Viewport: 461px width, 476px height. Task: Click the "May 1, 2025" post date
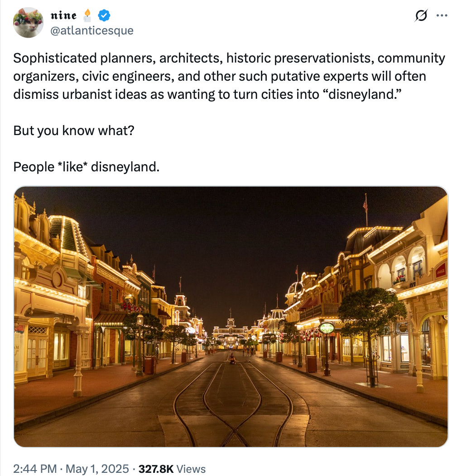(97, 469)
